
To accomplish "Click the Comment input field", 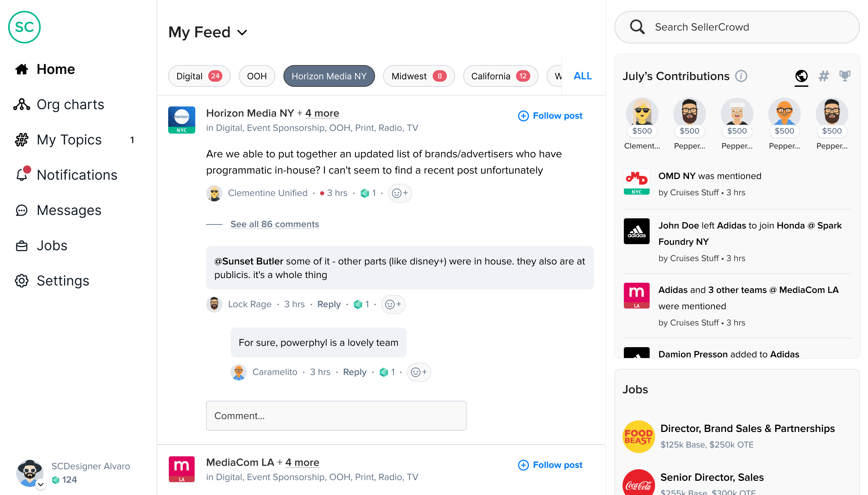I will tap(336, 415).
